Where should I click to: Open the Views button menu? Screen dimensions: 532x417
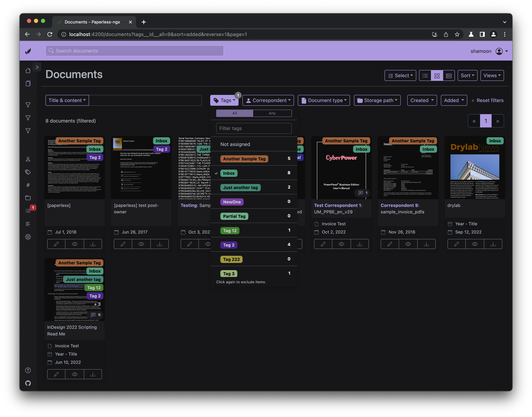pos(492,76)
